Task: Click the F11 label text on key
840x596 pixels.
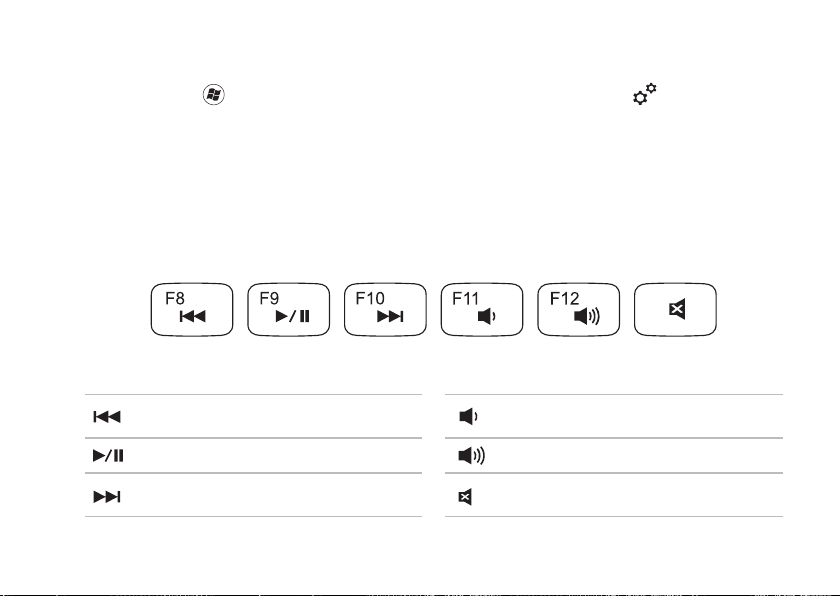Action: click(466, 298)
